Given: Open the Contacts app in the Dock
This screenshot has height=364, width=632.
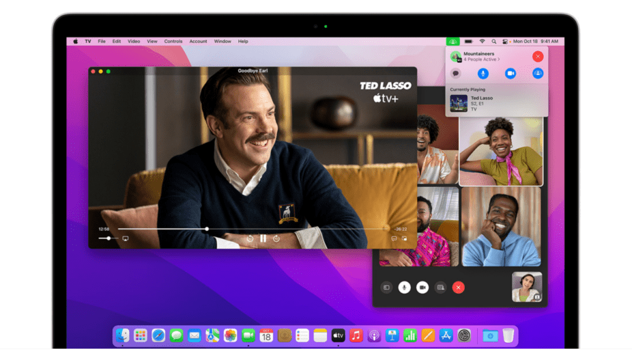Looking at the screenshot, I should click(284, 336).
